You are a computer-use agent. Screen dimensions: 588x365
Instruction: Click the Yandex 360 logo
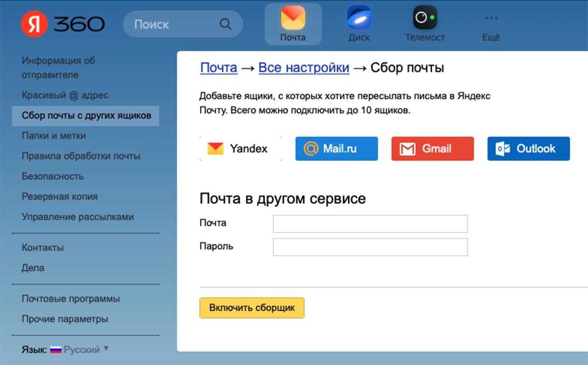click(x=63, y=24)
